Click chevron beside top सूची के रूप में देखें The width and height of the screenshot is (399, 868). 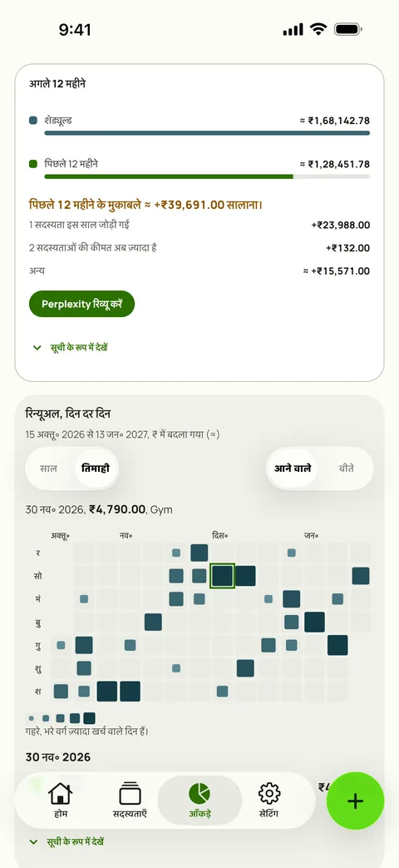pyautogui.click(x=37, y=348)
